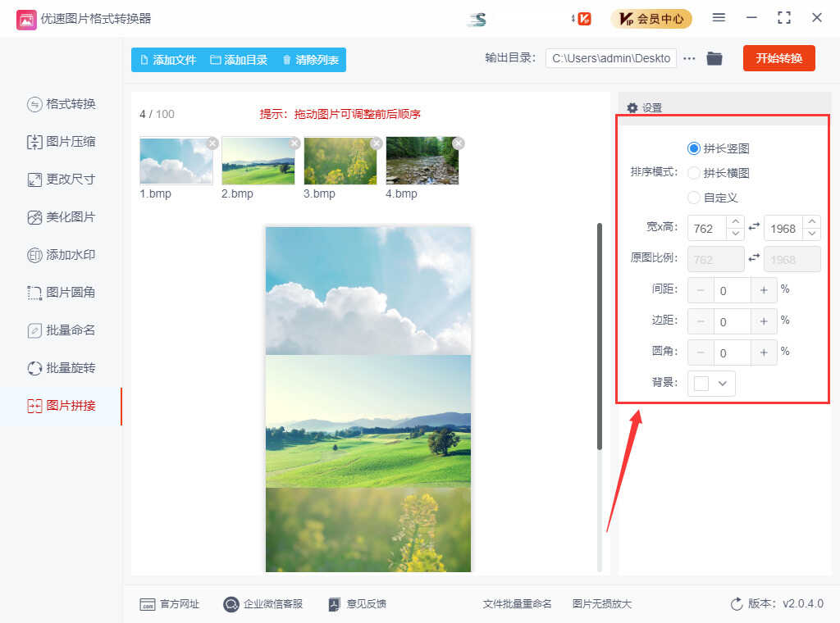
Task: Click the enterprise WeChat support icon
Action: tap(231, 604)
